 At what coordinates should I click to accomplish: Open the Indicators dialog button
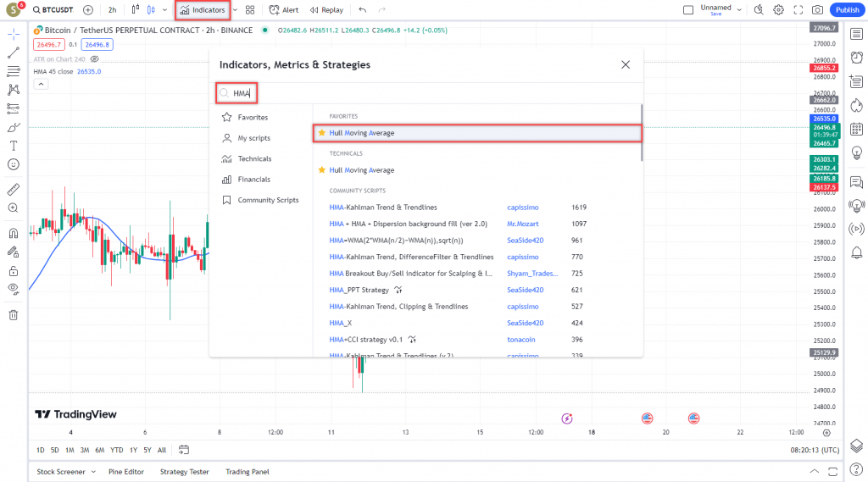pos(203,10)
